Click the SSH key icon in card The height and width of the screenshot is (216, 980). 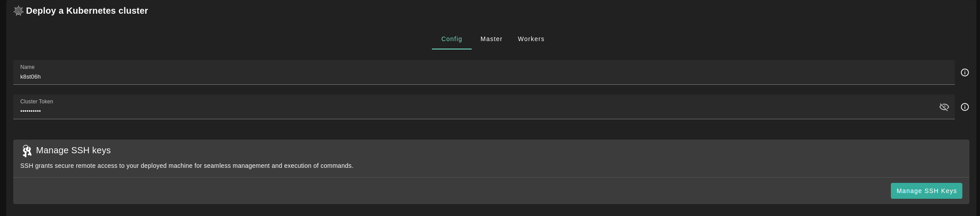coord(27,151)
